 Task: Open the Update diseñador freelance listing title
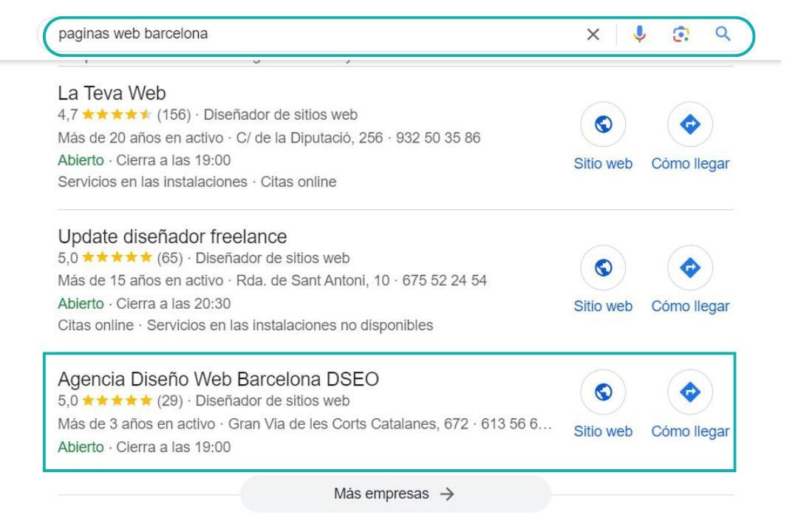coord(172,236)
